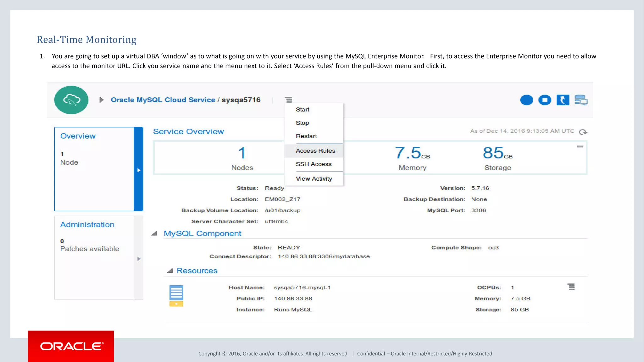Click the As of Dec 14, 2016 timestamp

pyautogui.click(x=522, y=131)
